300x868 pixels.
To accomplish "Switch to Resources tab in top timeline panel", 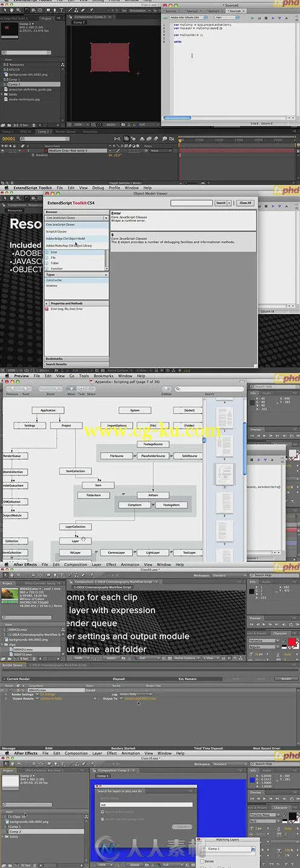I will [x=90, y=131].
